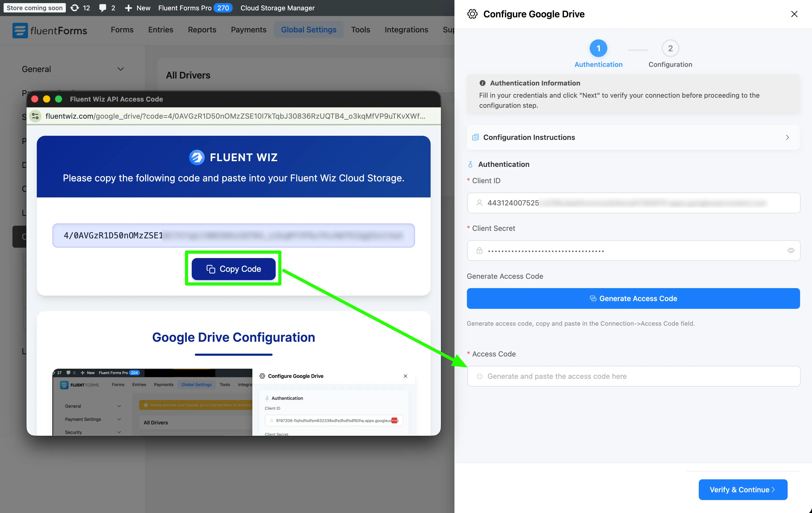This screenshot has height=513, width=812.
Task: Click the Generate Access Code button
Action: point(633,298)
